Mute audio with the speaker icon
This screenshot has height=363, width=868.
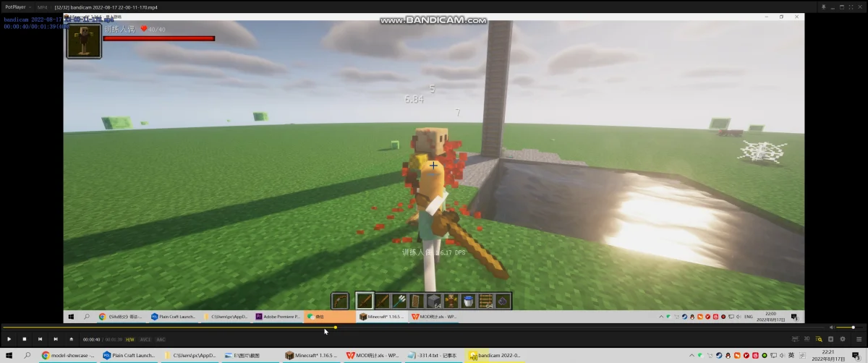831,328
